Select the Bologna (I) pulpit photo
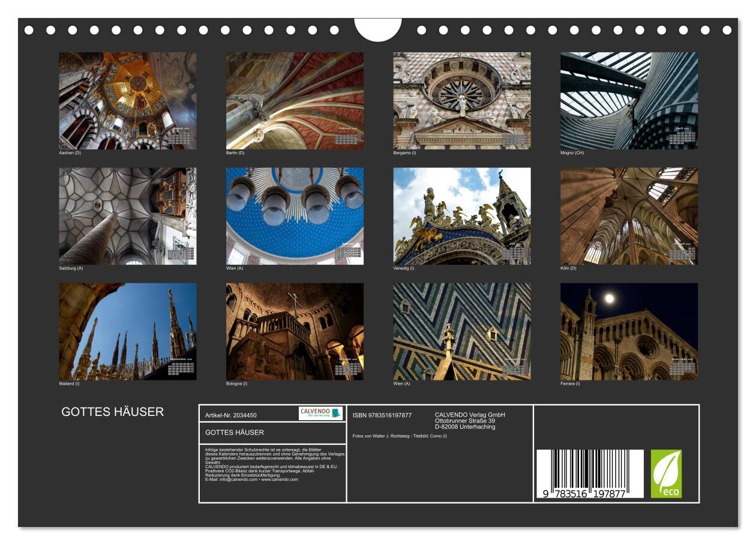Viewport: 756px width, 545px height. [295, 331]
